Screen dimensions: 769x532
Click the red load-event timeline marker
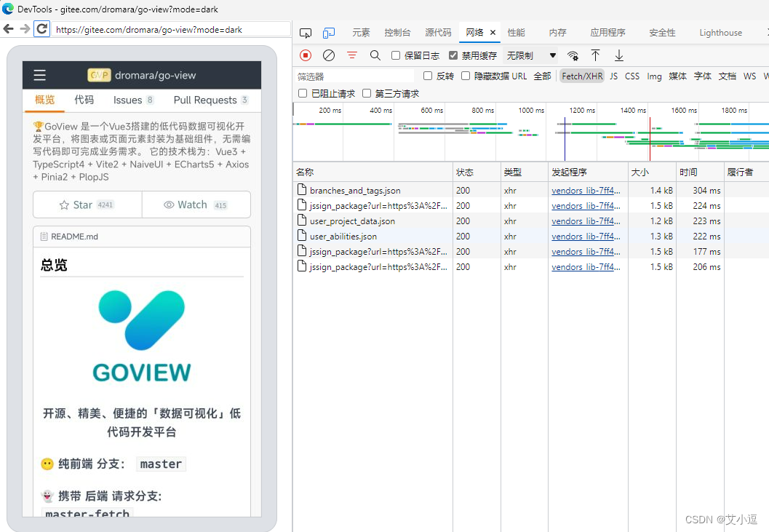tap(650, 139)
